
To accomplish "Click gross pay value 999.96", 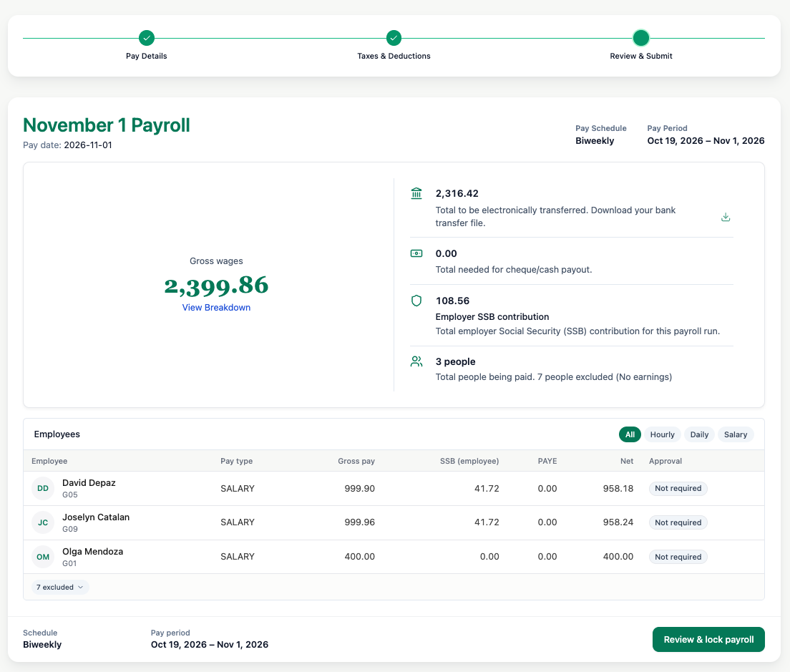I will coord(360,522).
